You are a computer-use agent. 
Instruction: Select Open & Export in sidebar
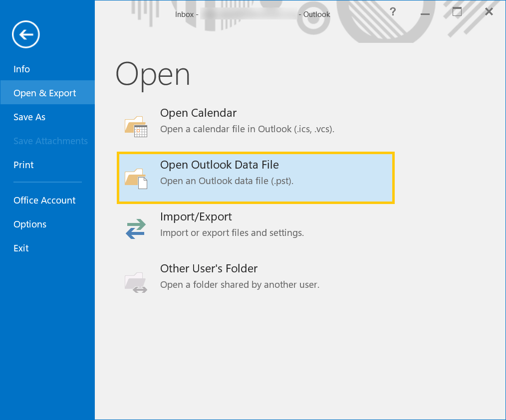click(47, 93)
